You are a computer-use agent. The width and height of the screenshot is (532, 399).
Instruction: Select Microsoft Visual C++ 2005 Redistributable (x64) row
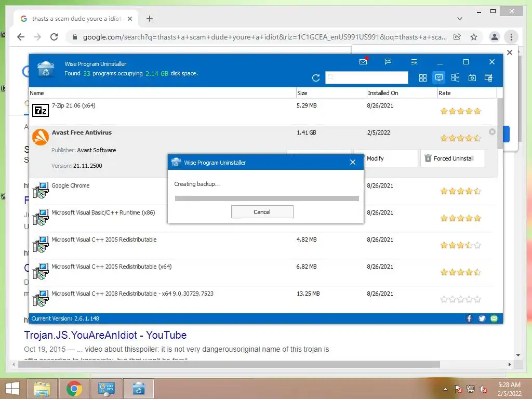[x=263, y=273]
